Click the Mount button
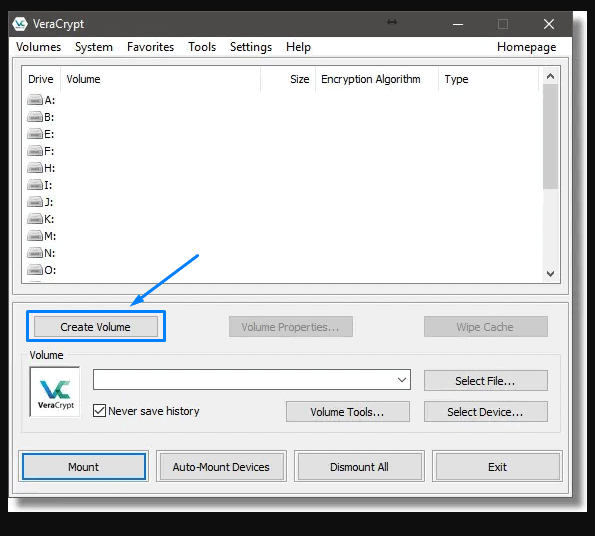 (x=83, y=467)
